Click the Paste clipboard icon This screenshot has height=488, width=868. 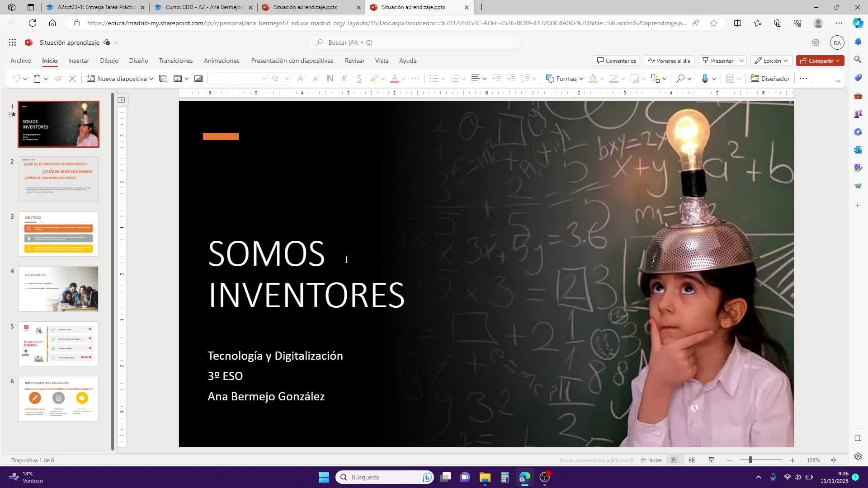(37, 79)
